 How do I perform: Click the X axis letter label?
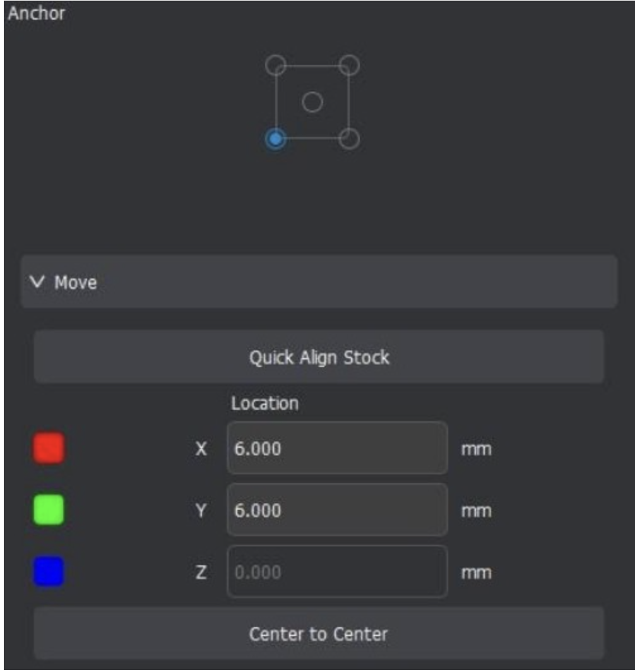201,449
